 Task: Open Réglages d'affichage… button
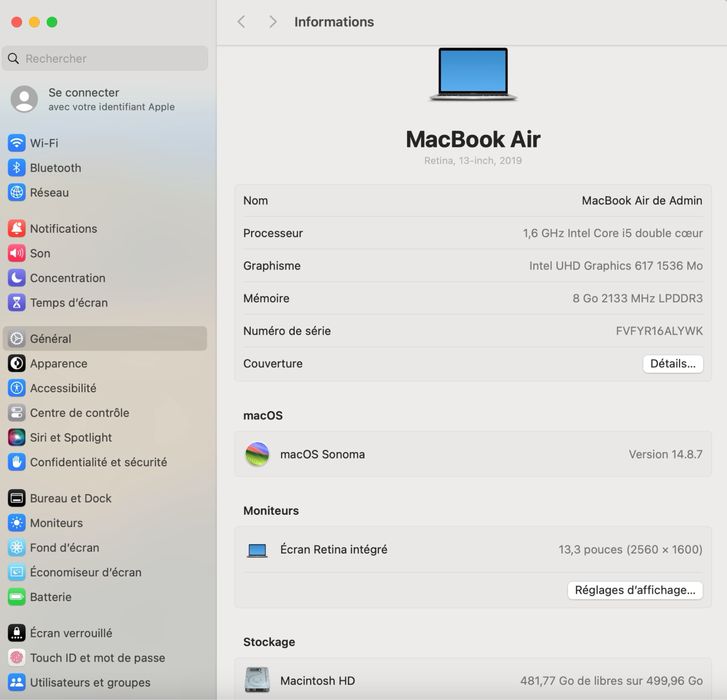pyautogui.click(x=635, y=590)
